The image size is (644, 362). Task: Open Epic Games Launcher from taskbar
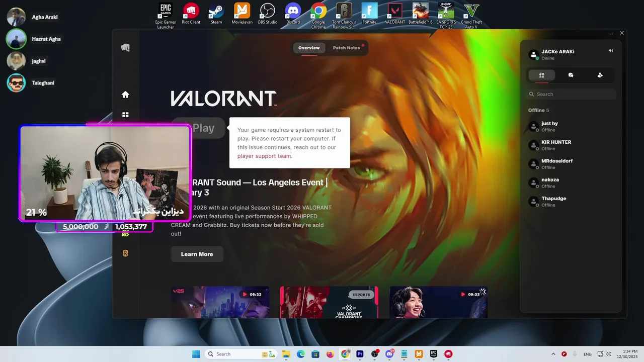(x=434, y=354)
